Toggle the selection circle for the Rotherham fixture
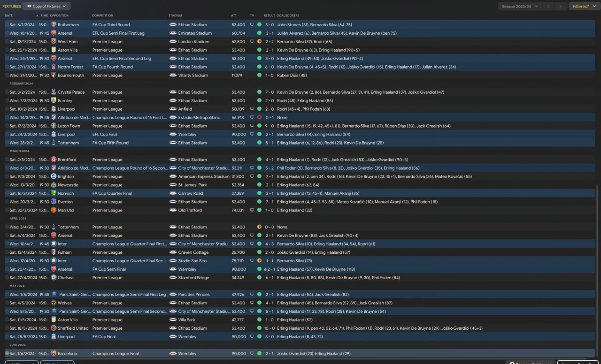The image size is (601, 364). point(7,25)
